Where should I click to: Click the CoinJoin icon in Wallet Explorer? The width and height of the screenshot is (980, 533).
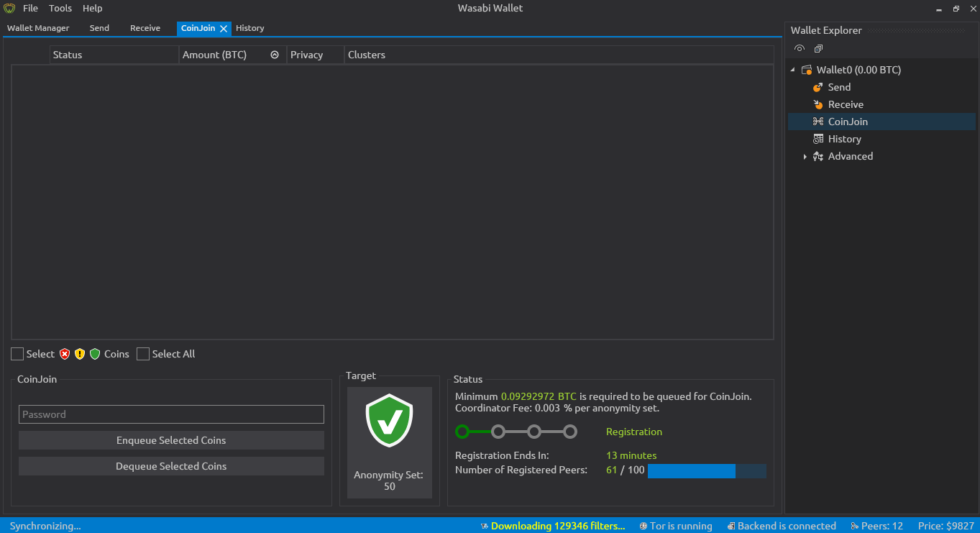818,122
